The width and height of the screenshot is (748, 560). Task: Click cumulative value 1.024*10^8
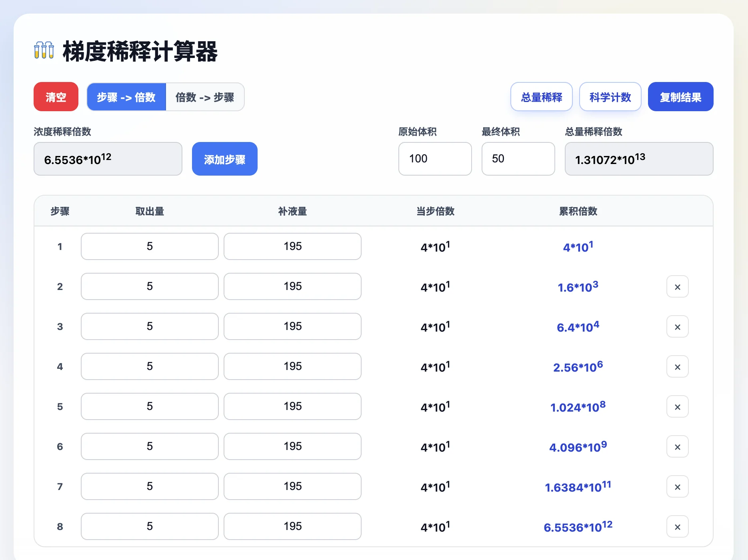click(578, 406)
